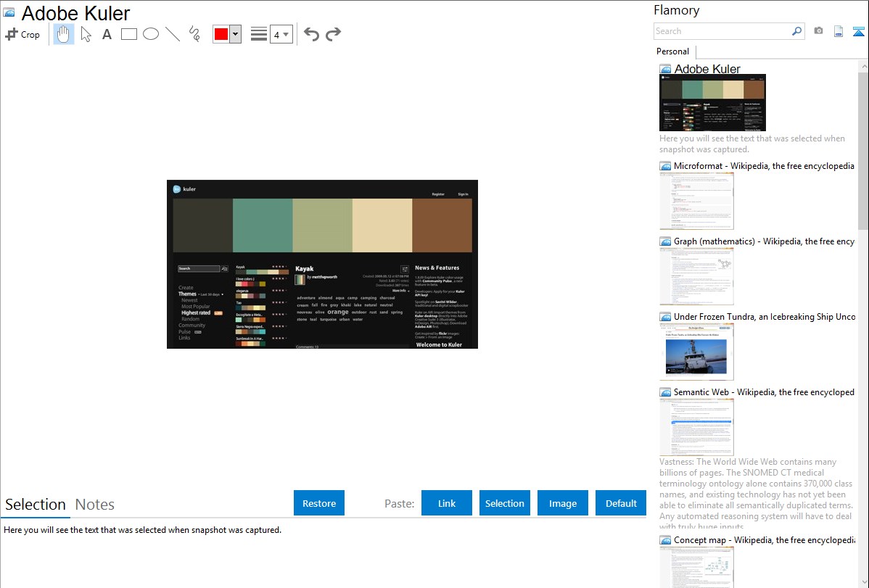This screenshot has height=588, width=869.
Task: Click the "Vastness: The World Wide Web" description text
Action: pos(756,494)
